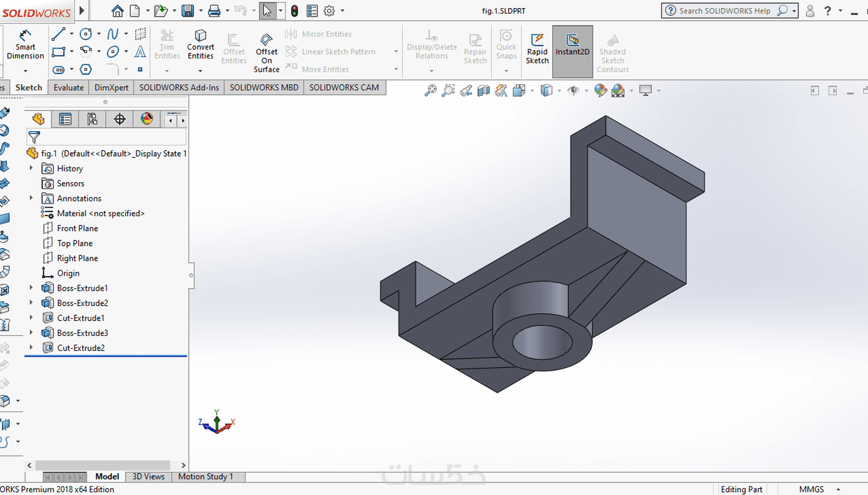868x495 pixels.
Task: Open the Options gear icon
Action: (x=329, y=11)
